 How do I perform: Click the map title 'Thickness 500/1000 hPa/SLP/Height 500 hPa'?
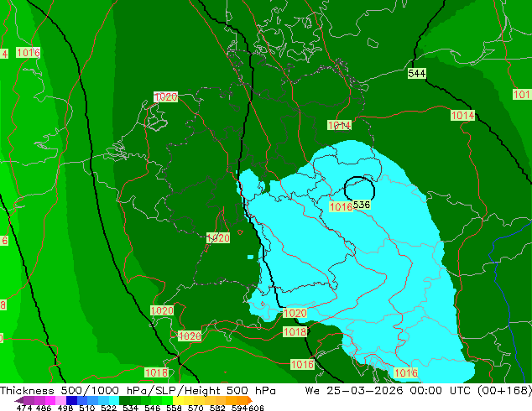click(x=138, y=391)
